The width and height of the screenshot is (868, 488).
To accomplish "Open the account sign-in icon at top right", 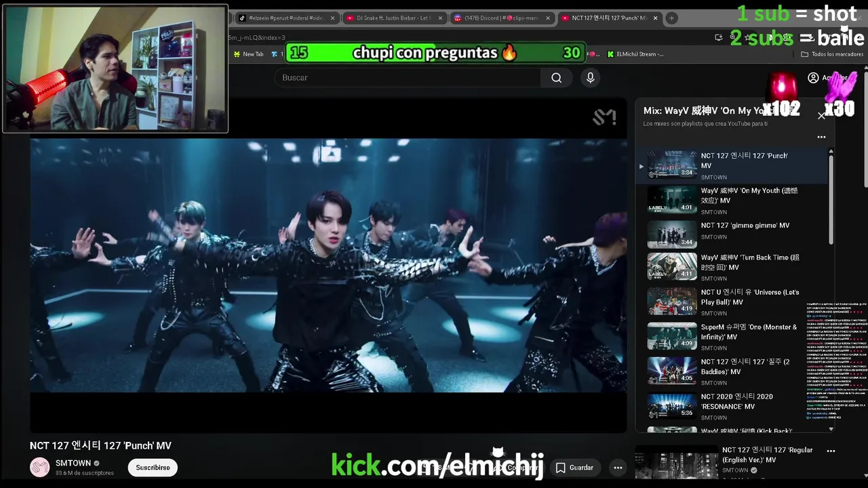I will coord(813,78).
